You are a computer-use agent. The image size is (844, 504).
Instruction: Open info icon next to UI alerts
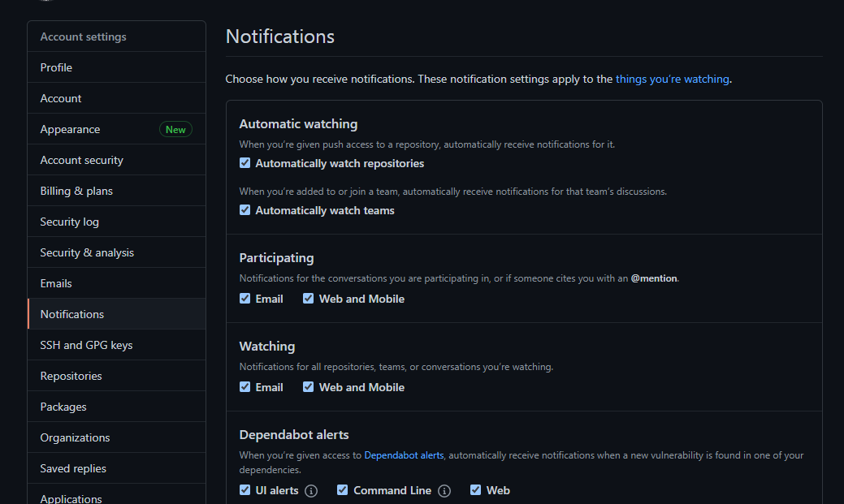click(x=311, y=490)
